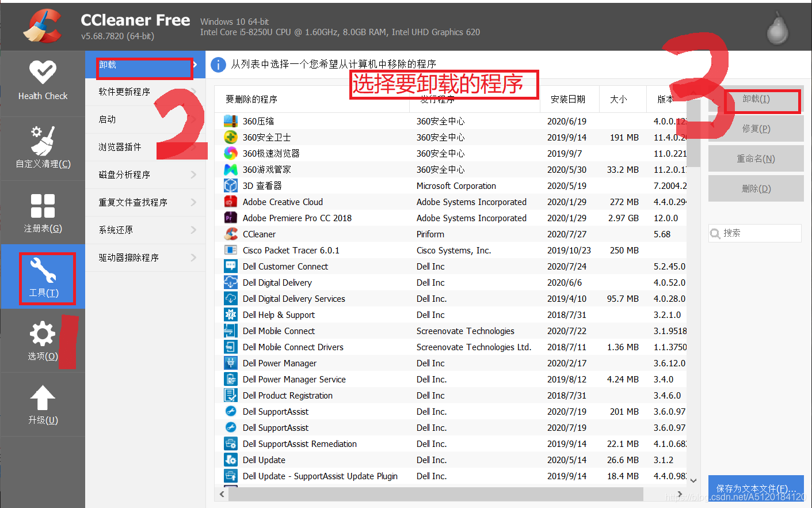The image size is (812, 508).
Task: Click horizontal scrollbar right arrow
Action: (680, 494)
